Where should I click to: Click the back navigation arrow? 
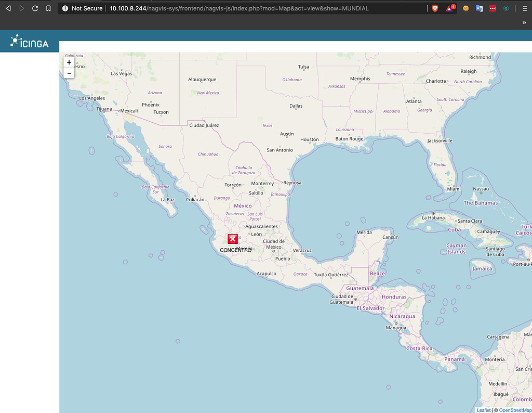tap(8, 8)
